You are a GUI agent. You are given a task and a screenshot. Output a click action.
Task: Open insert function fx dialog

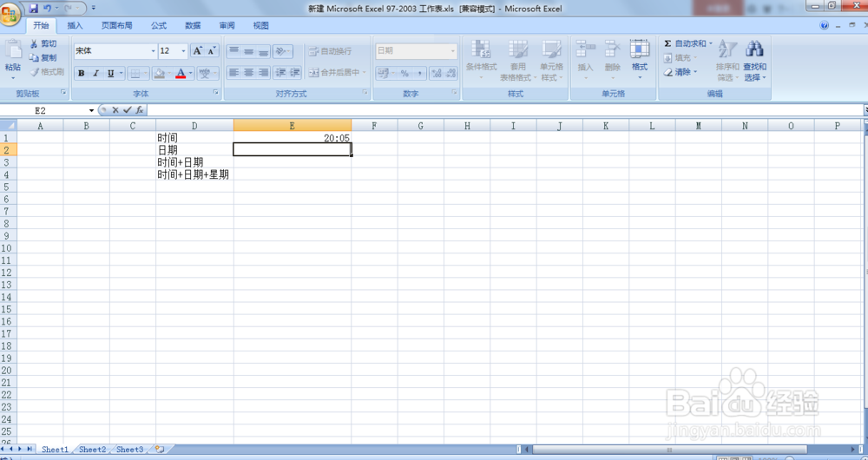coord(140,110)
